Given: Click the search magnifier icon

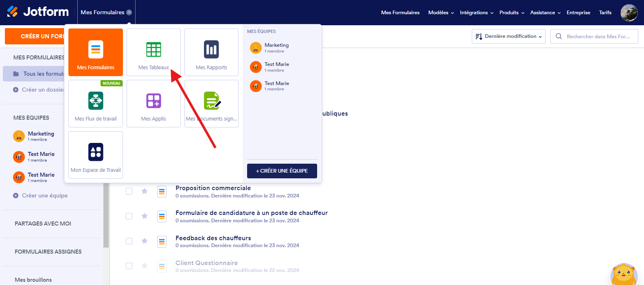Looking at the screenshot, I should click(559, 36).
